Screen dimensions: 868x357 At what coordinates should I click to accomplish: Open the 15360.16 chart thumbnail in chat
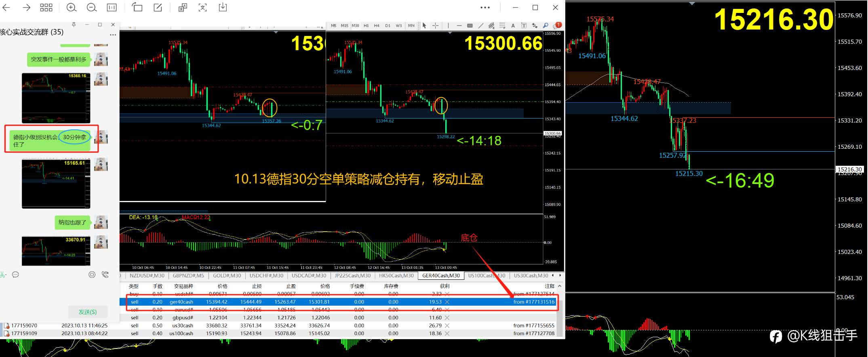(56, 98)
